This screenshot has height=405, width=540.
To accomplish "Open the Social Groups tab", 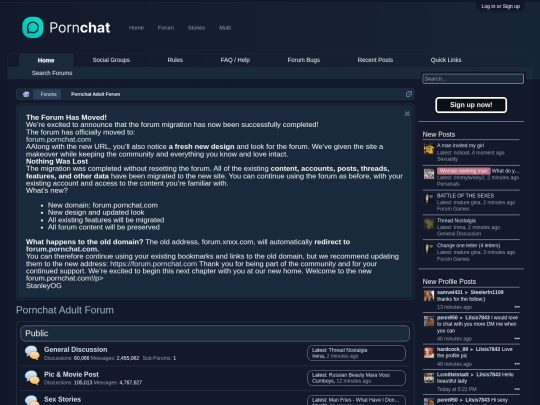I will [111, 60].
